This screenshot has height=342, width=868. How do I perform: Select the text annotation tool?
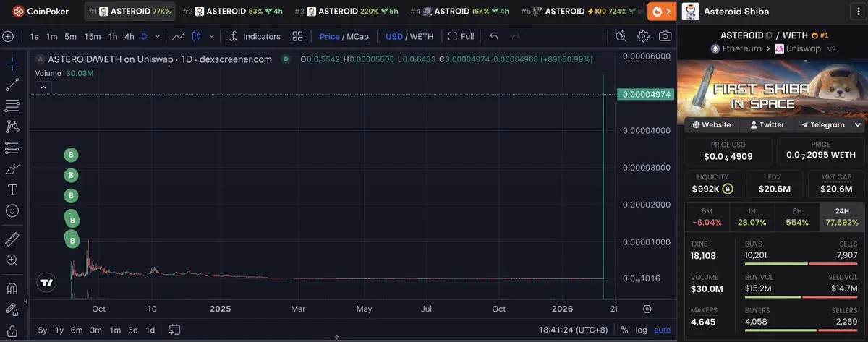pos(12,189)
